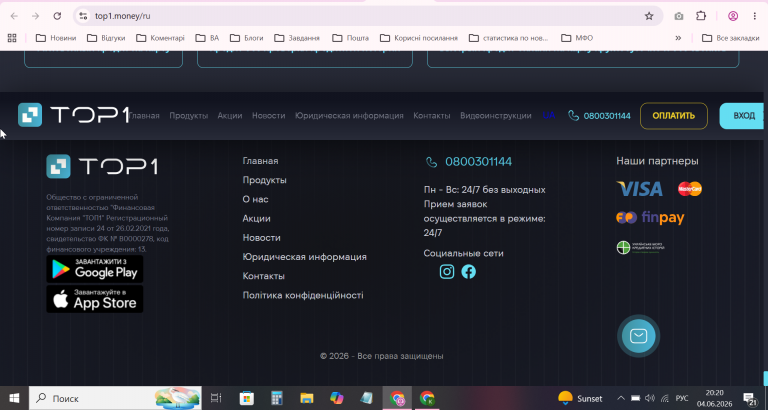Screen dimensions: 768x410
Task: Expand more bookmarks chevron
Action: tap(678, 38)
